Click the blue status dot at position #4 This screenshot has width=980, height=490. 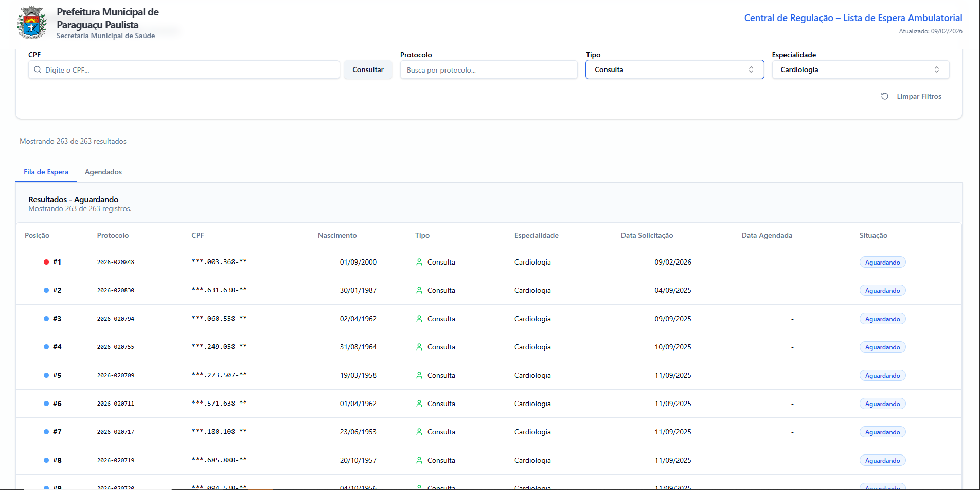pos(46,347)
